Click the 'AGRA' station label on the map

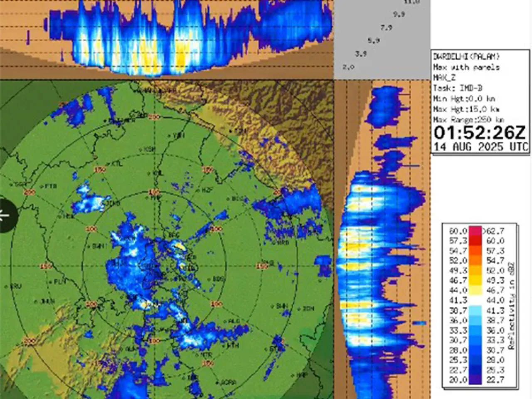[228, 382]
